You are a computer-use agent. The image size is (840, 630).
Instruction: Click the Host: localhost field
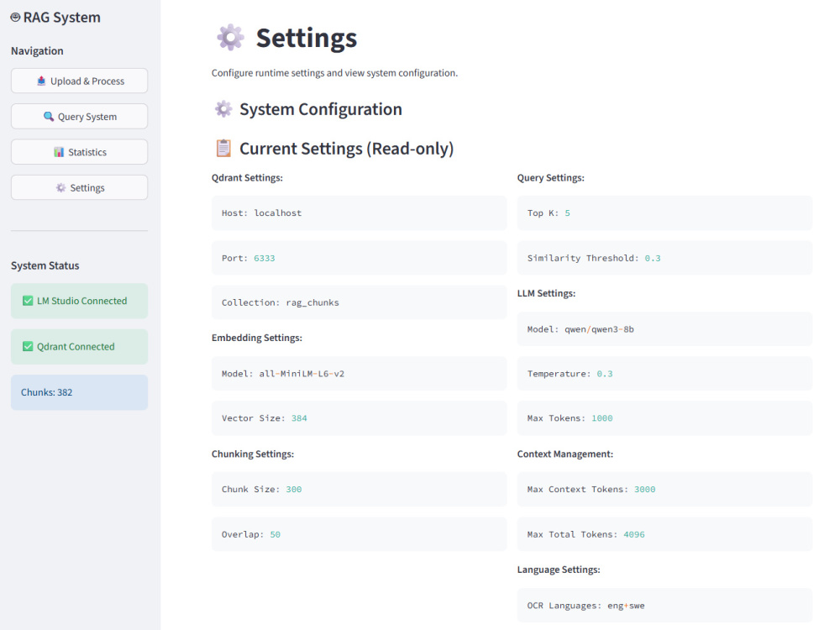click(x=359, y=213)
